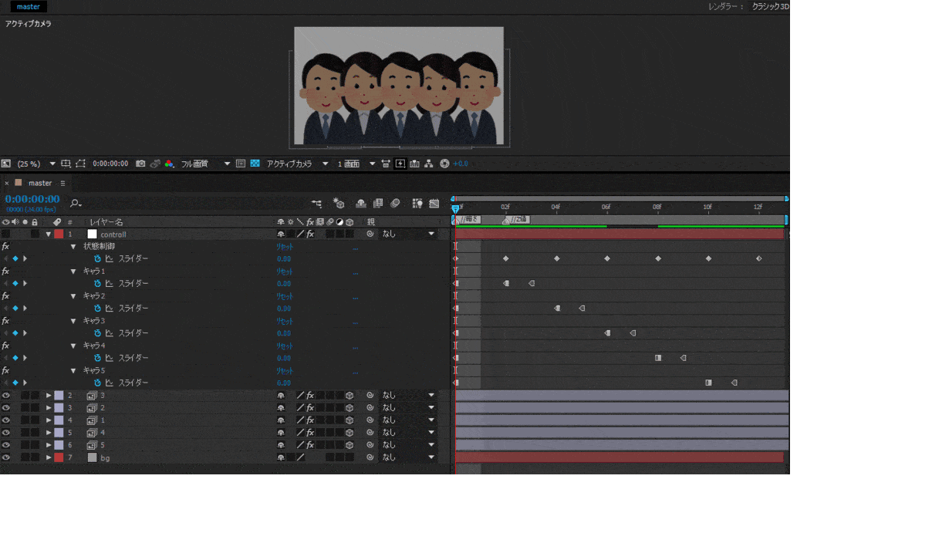Switch to master composition viewer tab
Image resolution: width=932 pixels, height=560 pixels.
click(29, 7)
